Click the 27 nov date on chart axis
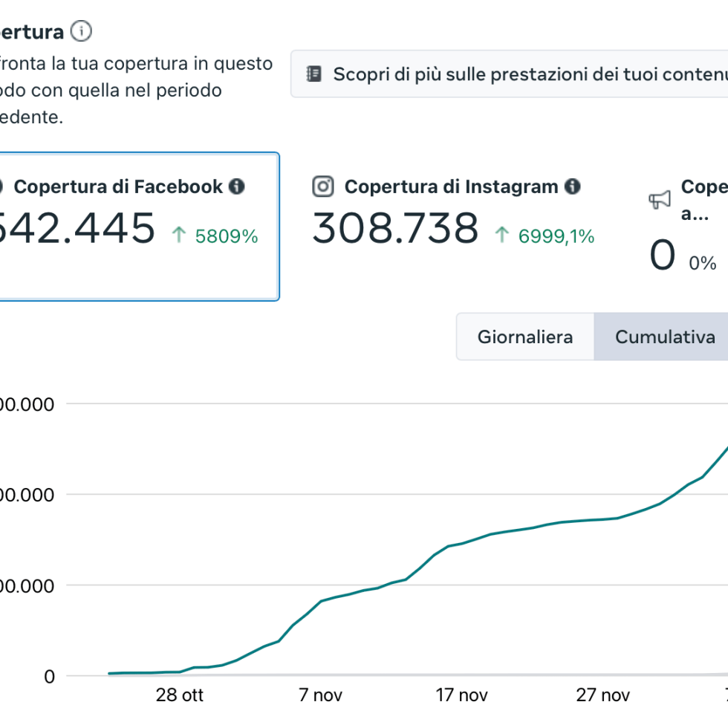Image resolution: width=728 pixels, height=728 pixels. (602, 695)
